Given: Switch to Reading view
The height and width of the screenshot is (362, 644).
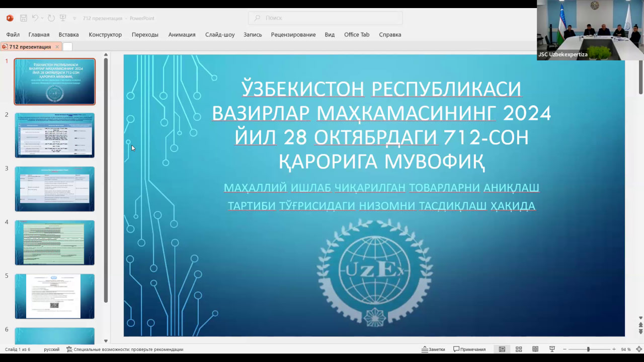Looking at the screenshot, I should [535, 349].
